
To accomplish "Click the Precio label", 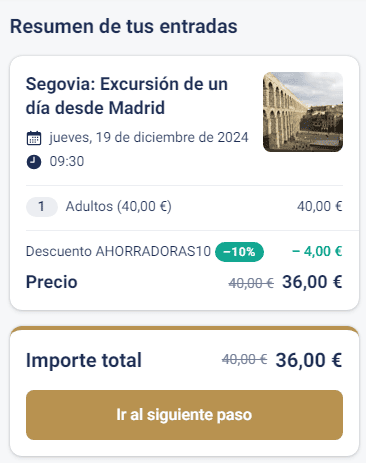I will click(x=52, y=282).
